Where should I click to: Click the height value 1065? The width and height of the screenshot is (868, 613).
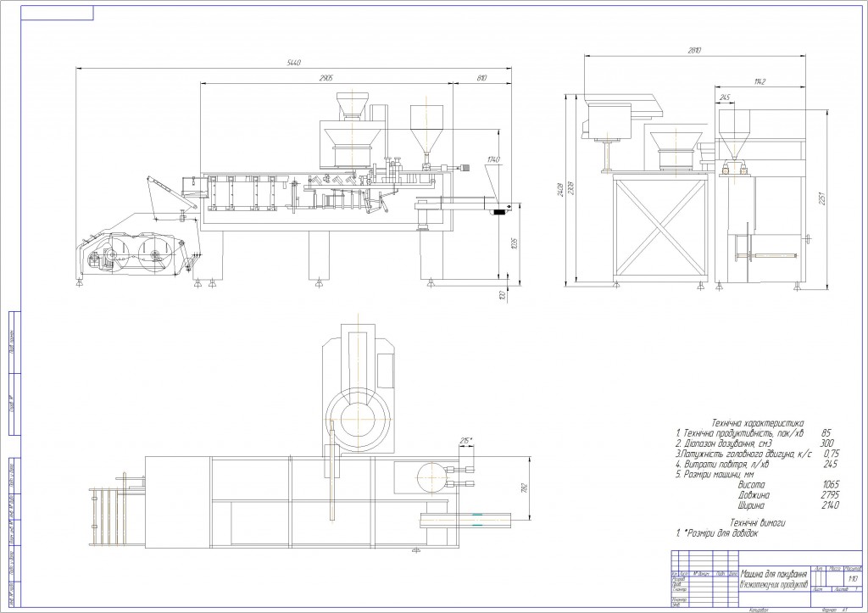(831, 485)
